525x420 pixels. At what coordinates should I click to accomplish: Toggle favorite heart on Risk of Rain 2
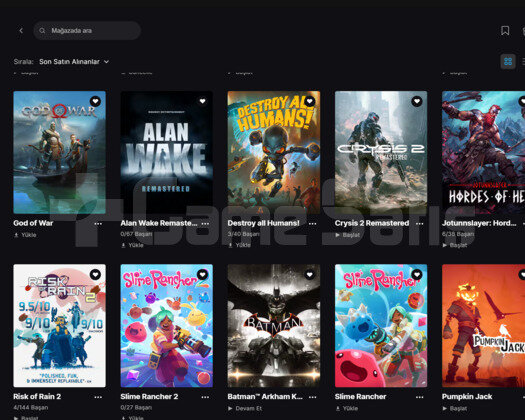pos(95,275)
